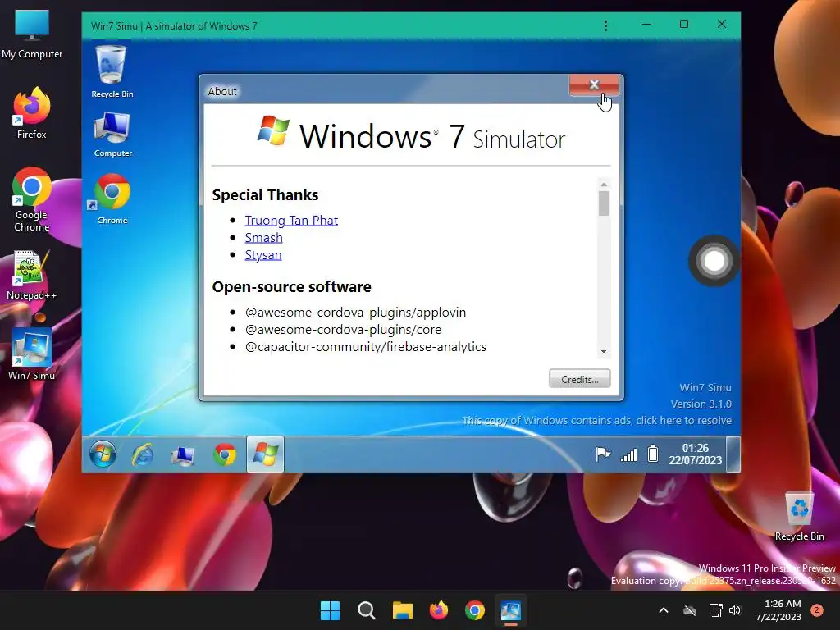Tap the floating round assistive button
This screenshot has height=630, width=840.
[714, 261]
